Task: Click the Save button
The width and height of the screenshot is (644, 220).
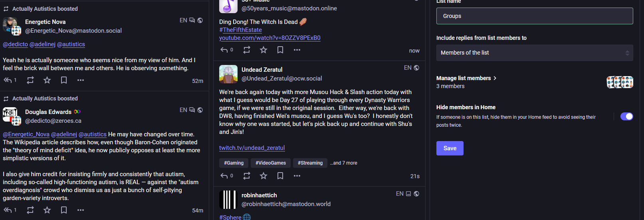Action: click(x=450, y=148)
